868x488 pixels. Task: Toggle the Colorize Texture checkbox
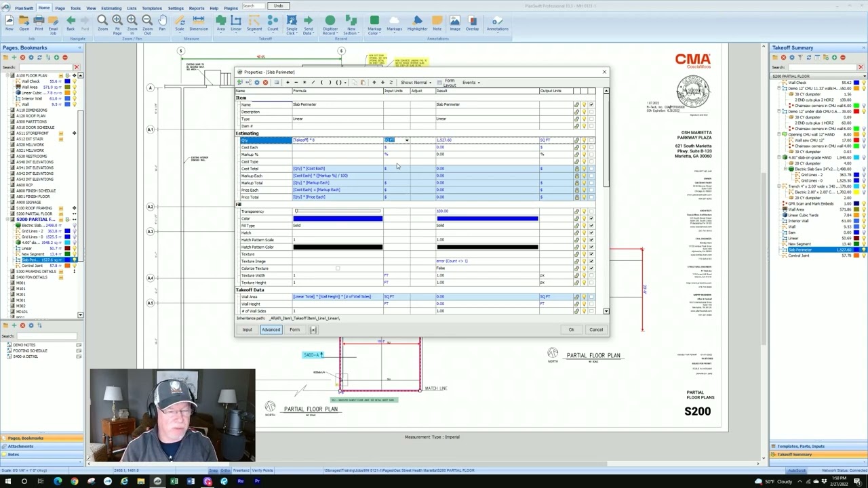pyautogui.click(x=338, y=268)
